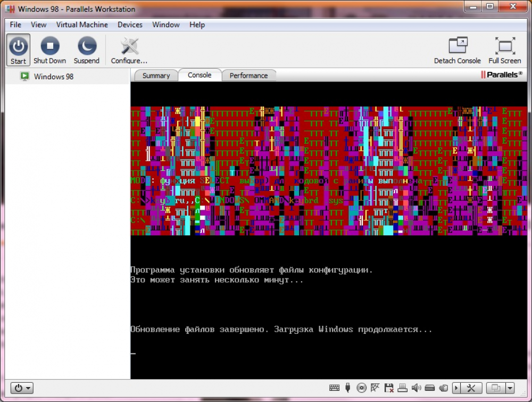Click the wrench tools button in status bar
Viewport: 532px width, 402px height.
pos(471,388)
